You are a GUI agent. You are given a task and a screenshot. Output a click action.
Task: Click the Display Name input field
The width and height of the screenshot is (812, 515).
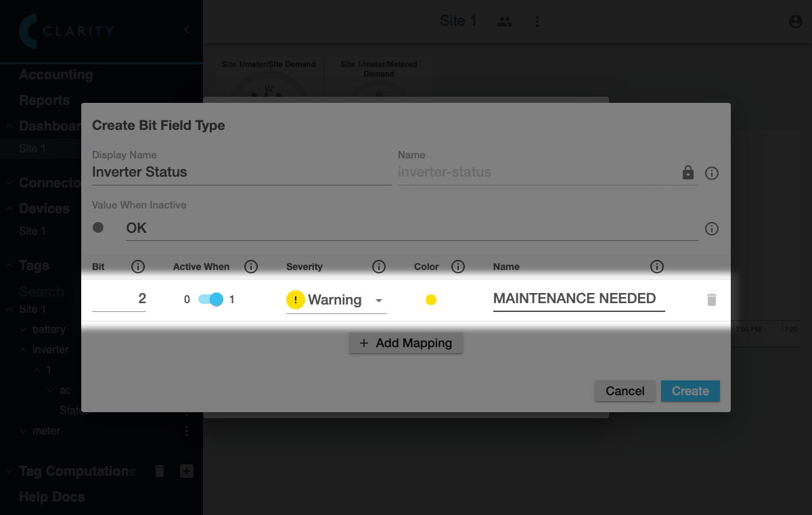242,172
